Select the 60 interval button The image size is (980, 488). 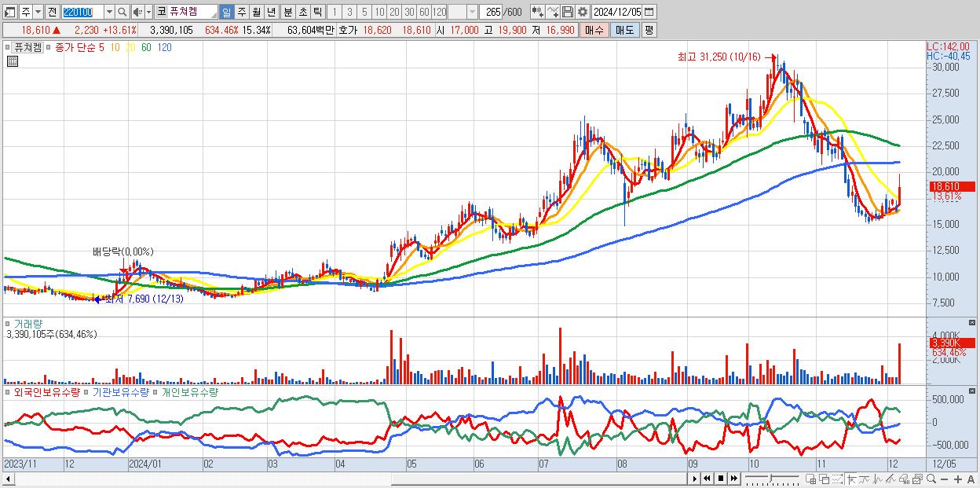(x=424, y=13)
